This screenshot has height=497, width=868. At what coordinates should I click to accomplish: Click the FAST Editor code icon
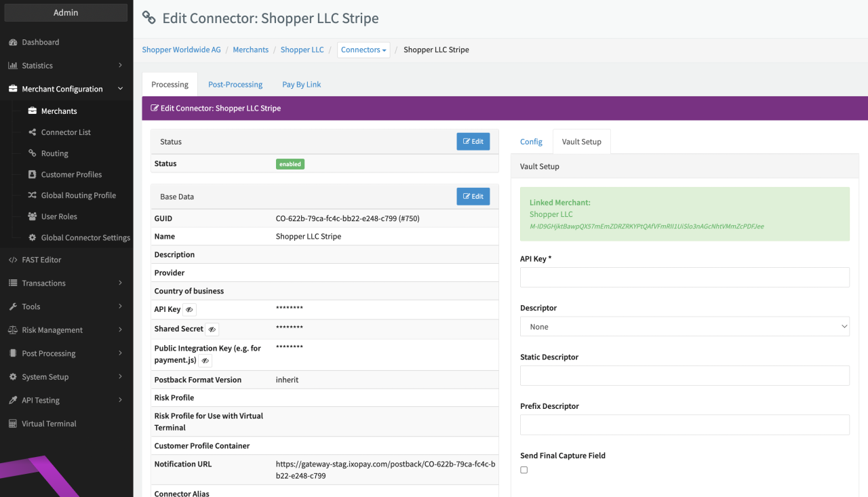tap(12, 260)
